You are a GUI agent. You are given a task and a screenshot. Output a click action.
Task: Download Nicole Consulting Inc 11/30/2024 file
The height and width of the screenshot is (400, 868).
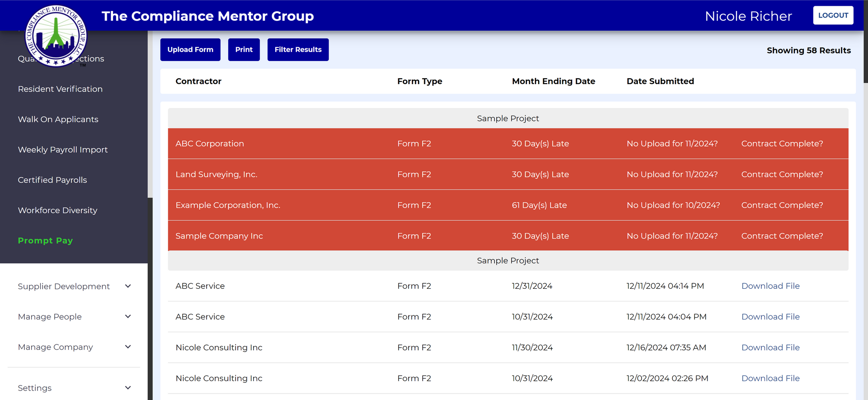coord(770,348)
